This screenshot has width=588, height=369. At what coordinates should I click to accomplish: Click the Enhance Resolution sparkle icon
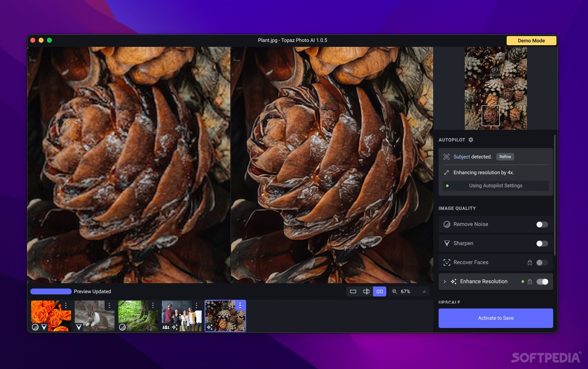point(454,282)
